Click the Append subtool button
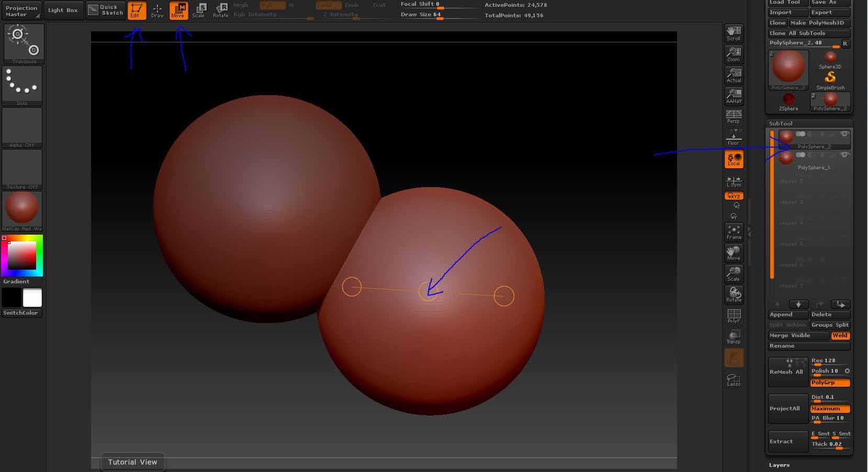Screen dimensions: 868x472 [x=787, y=315]
